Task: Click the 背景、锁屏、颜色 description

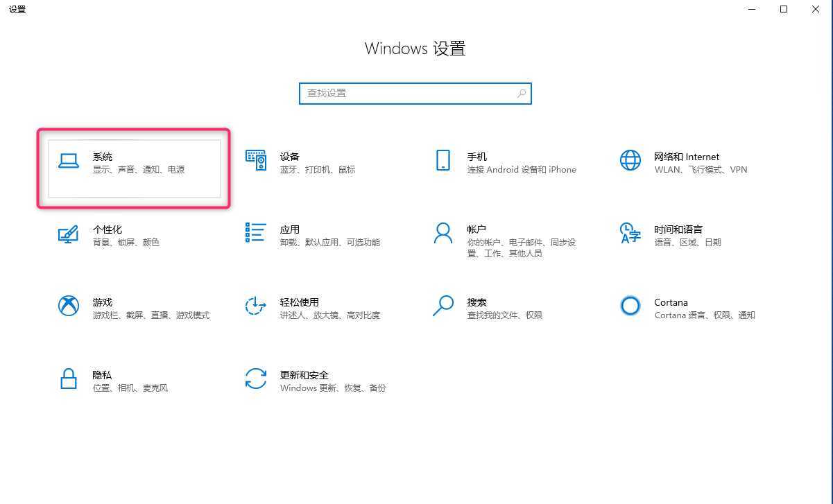Action: pyautogui.click(x=126, y=243)
